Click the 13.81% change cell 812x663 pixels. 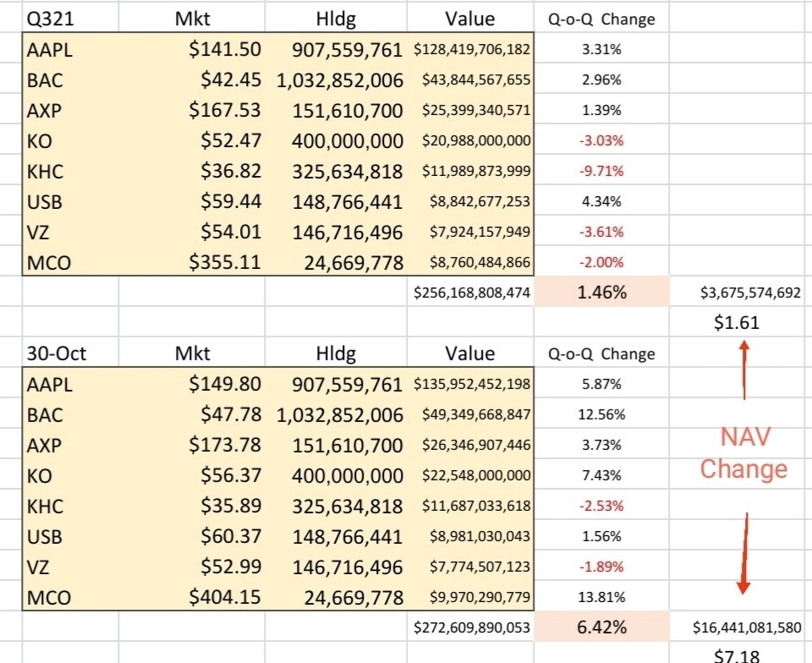[601, 597]
